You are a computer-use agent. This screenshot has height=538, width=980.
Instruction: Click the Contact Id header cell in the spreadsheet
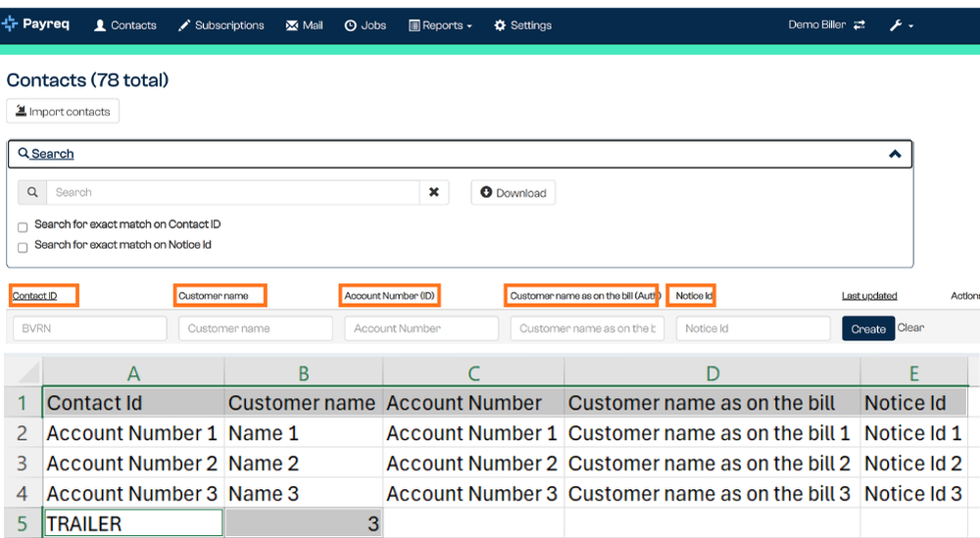pyautogui.click(x=133, y=403)
